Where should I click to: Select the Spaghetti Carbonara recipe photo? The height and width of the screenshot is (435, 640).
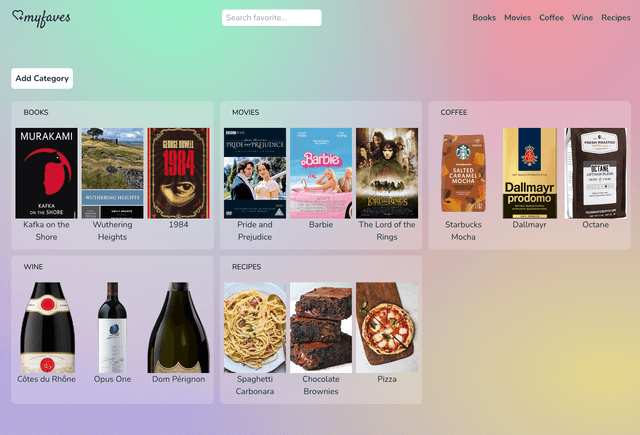click(x=255, y=327)
